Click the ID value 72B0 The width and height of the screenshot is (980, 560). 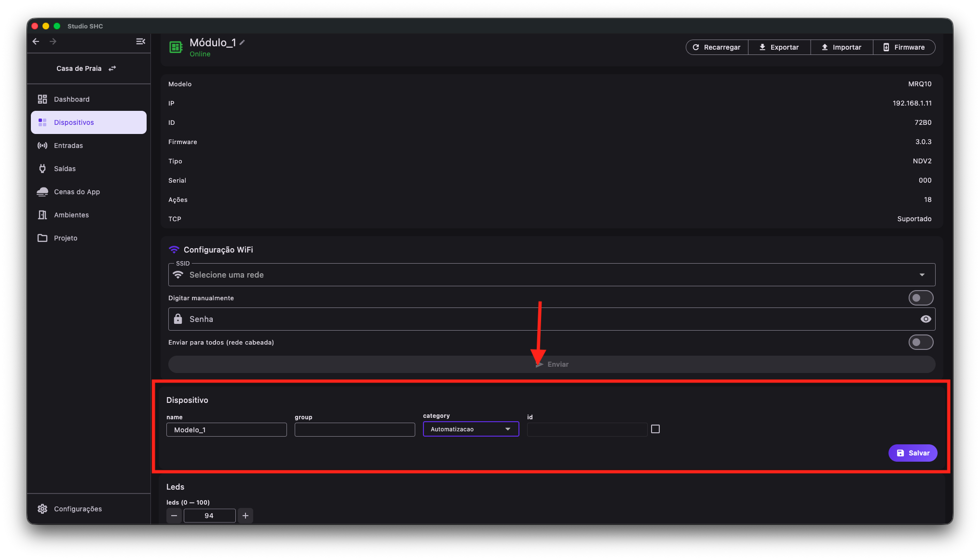click(x=923, y=122)
